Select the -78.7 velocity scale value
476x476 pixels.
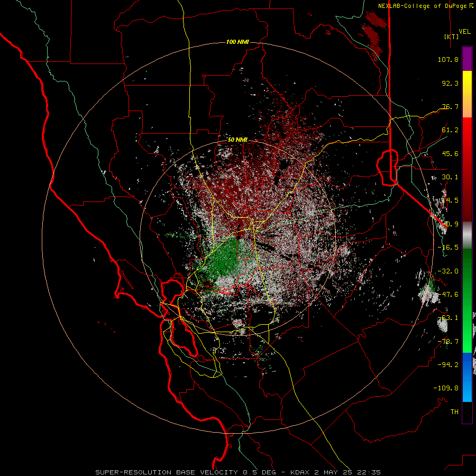[448, 342]
